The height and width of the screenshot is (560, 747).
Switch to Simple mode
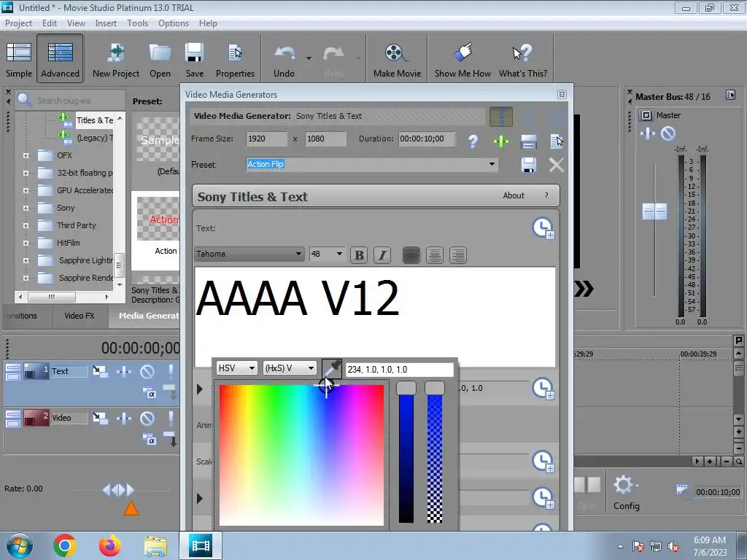(x=19, y=60)
